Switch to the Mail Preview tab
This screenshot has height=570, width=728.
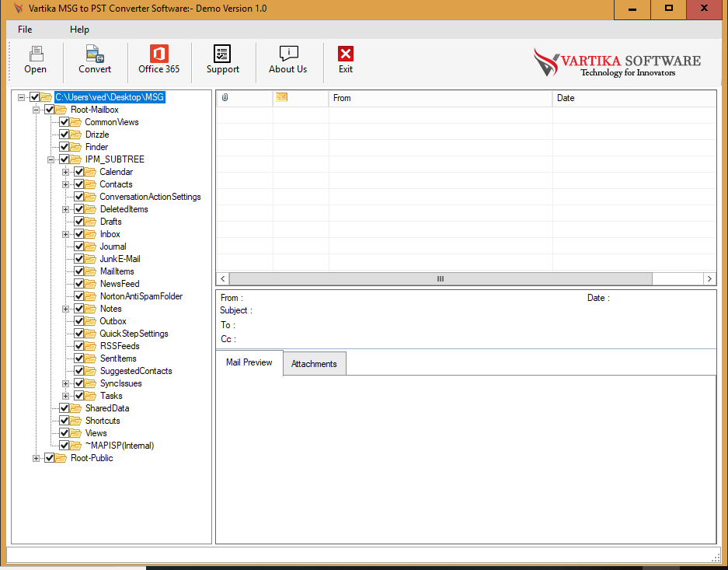pyautogui.click(x=249, y=362)
